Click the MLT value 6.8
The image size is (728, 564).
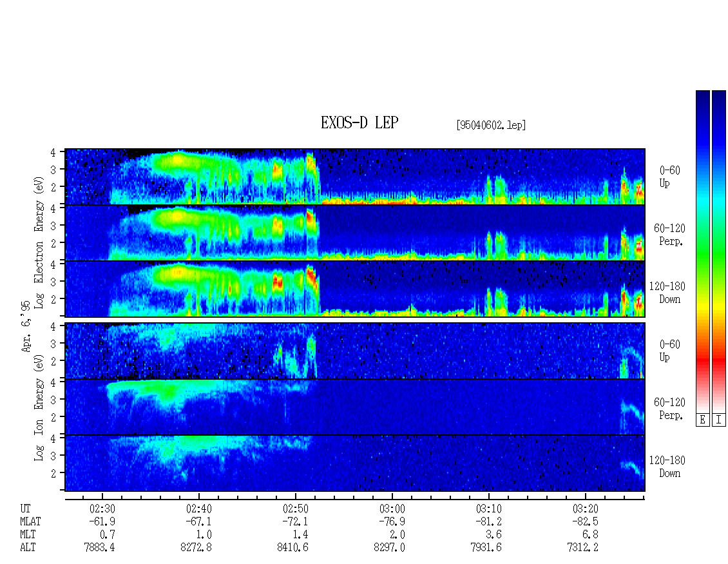[590, 535]
